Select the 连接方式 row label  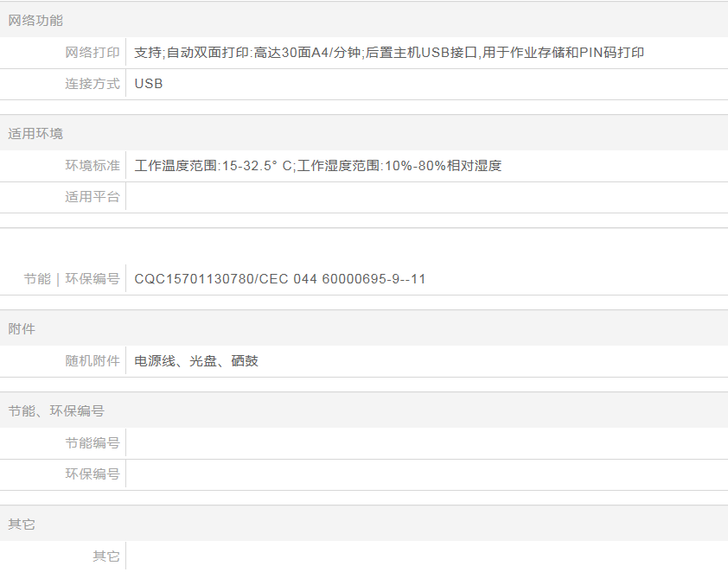click(x=93, y=84)
